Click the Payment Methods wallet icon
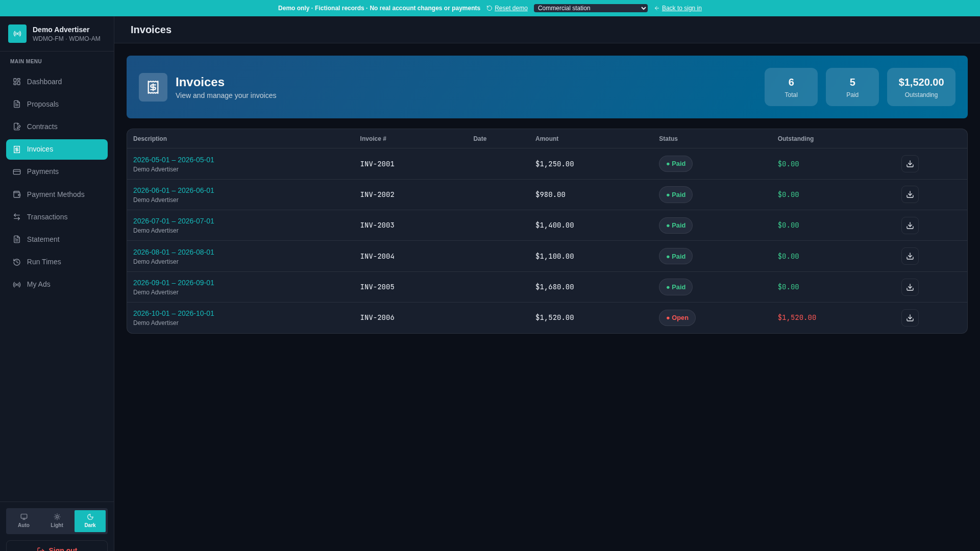 coord(17,194)
